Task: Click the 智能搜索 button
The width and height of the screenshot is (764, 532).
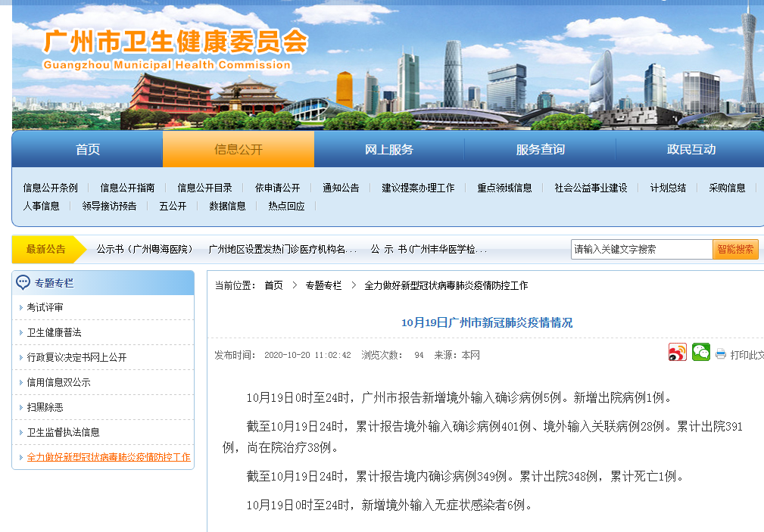Action: [x=734, y=249]
